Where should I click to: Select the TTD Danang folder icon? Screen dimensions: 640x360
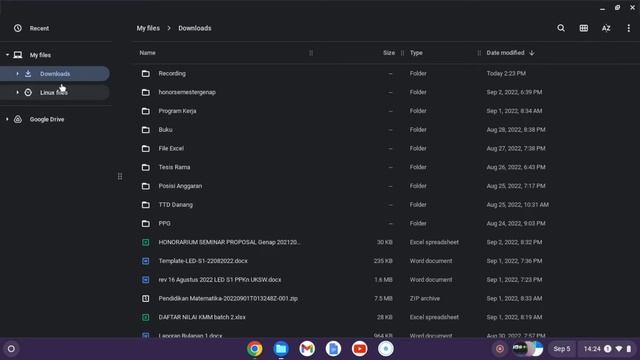(x=146, y=205)
